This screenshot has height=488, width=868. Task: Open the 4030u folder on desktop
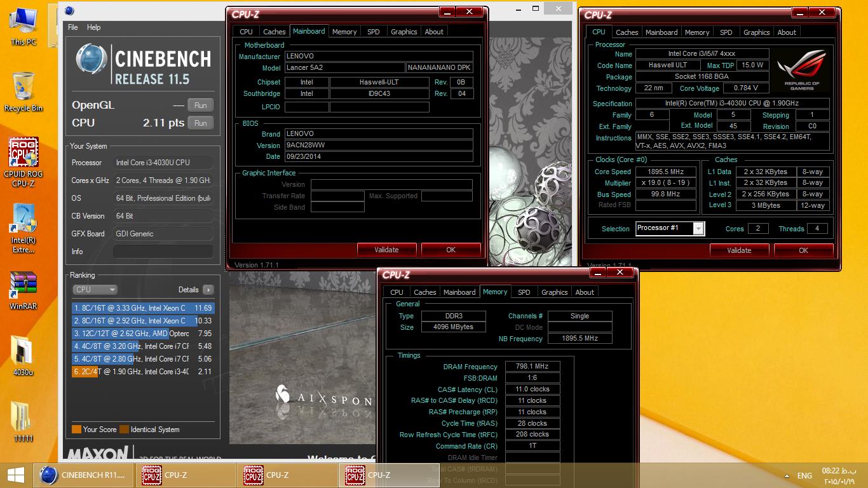click(x=24, y=356)
